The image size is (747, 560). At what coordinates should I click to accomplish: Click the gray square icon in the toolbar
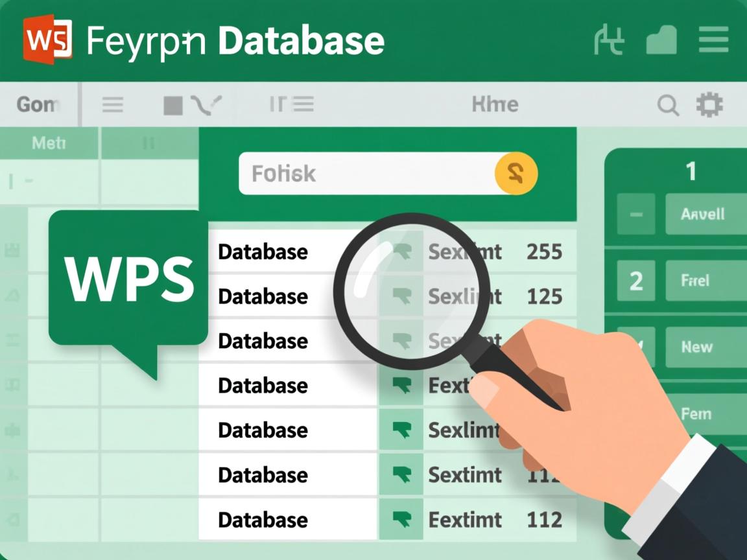coord(172,105)
